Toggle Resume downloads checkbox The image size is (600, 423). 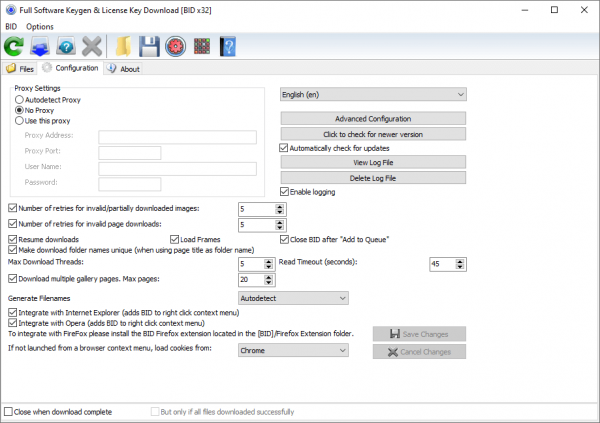click(13, 239)
